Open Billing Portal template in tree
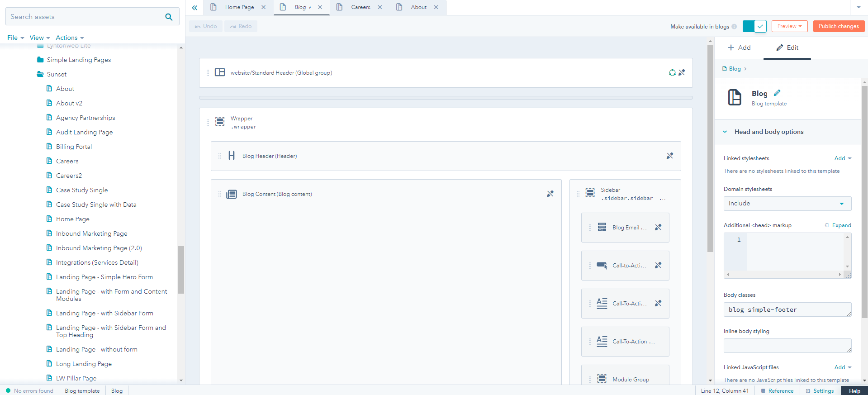This screenshot has width=868, height=395. [74, 147]
